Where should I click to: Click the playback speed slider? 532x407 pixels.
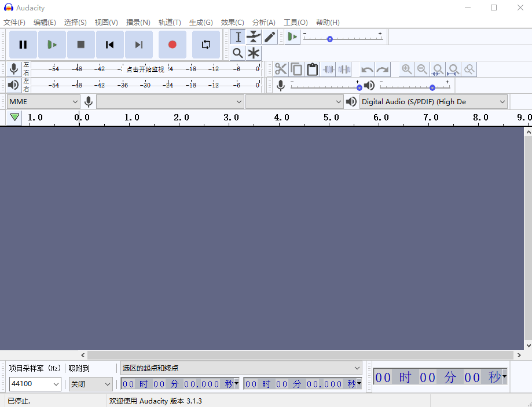(329, 39)
